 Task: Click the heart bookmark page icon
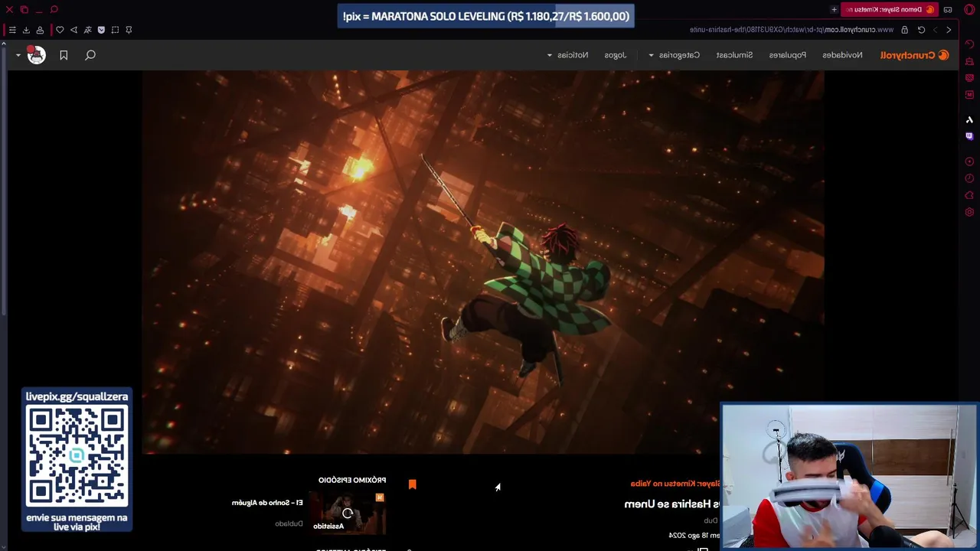pyautogui.click(x=60, y=30)
